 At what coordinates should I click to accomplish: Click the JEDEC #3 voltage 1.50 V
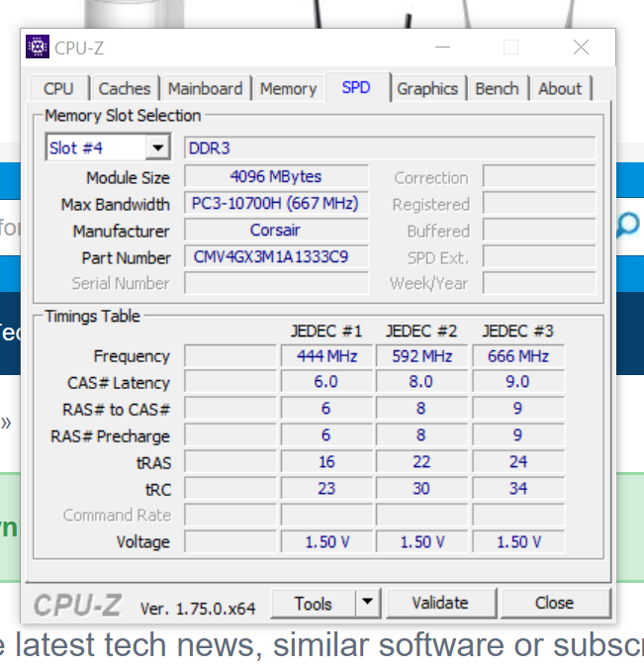click(x=518, y=541)
